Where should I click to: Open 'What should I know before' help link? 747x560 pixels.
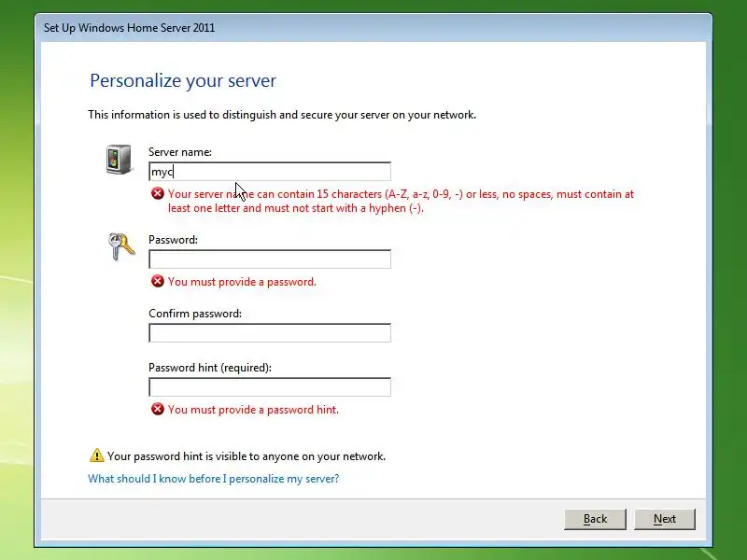pyautogui.click(x=214, y=479)
